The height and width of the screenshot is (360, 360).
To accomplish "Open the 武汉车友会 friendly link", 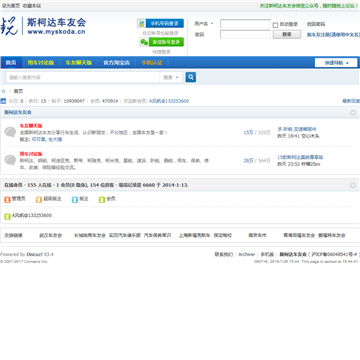I will tap(51, 235).
